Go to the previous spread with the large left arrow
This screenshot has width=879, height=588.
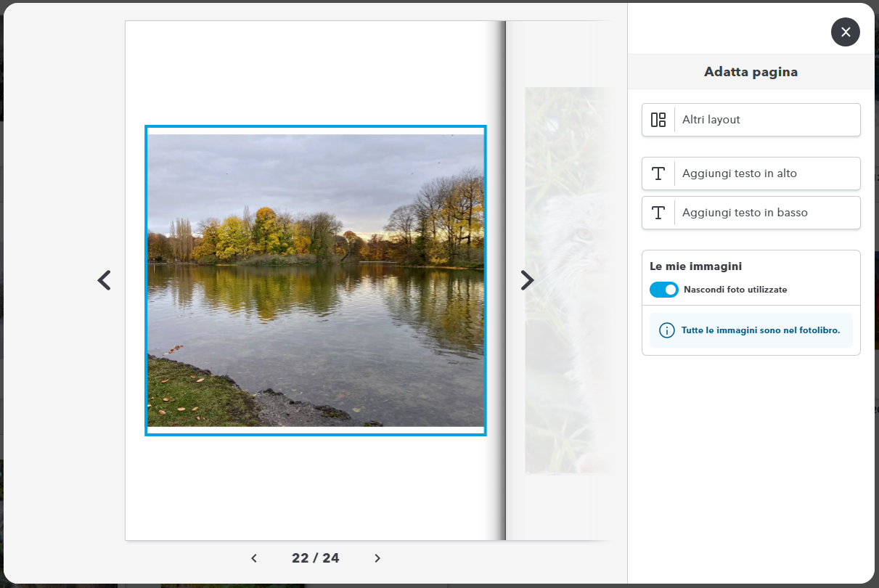click(105, 280)
